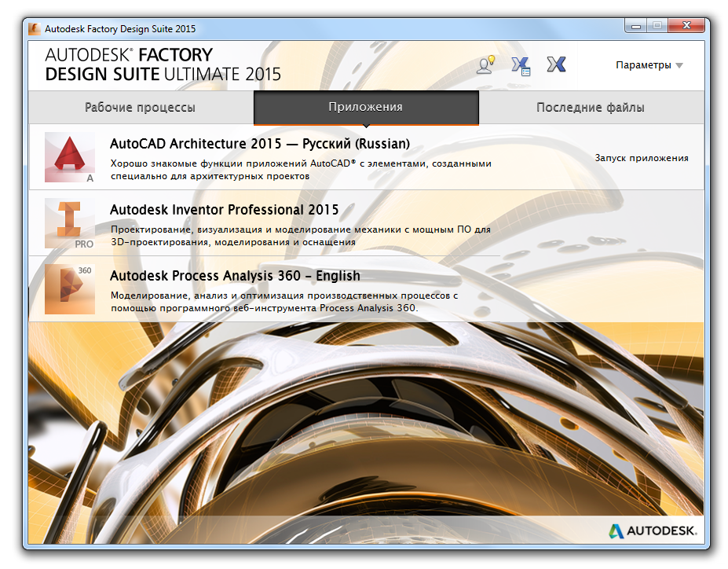The height and width of the screenshot is (569, 728).
Task: Click the AutoCAD Architecture description text
Action: coord(301,170)
